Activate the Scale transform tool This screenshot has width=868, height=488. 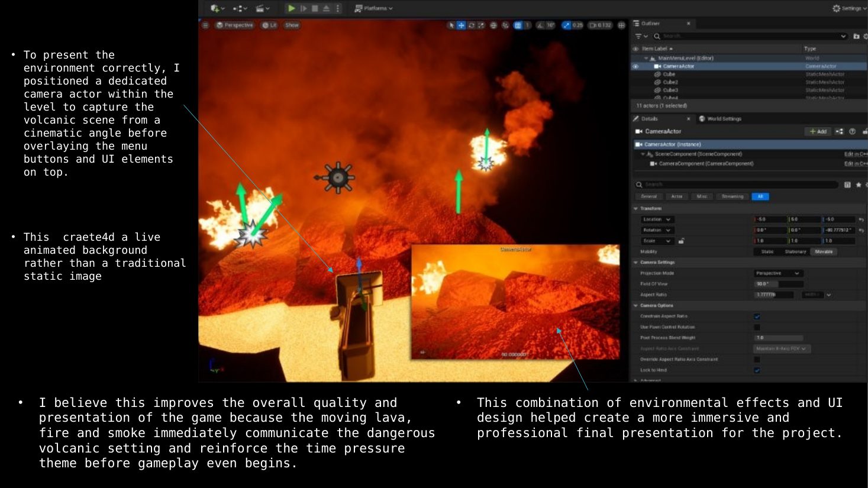point(481,25)
